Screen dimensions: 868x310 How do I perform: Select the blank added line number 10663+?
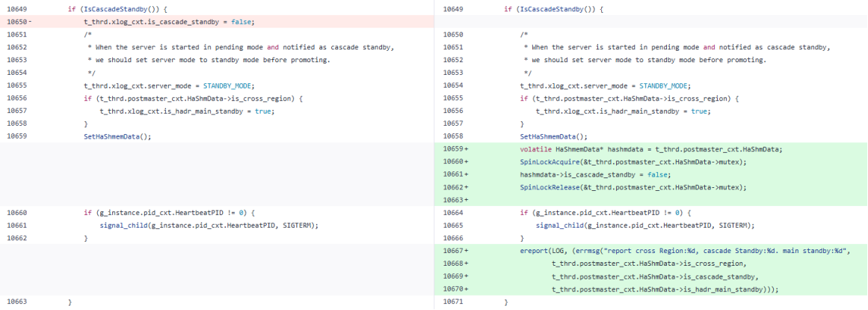click(456, 200)
